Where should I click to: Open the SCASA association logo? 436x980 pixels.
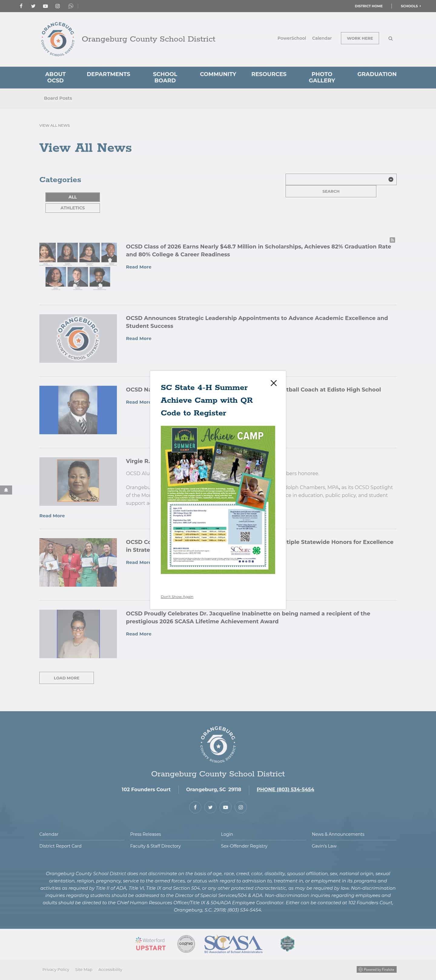[233, 944]
